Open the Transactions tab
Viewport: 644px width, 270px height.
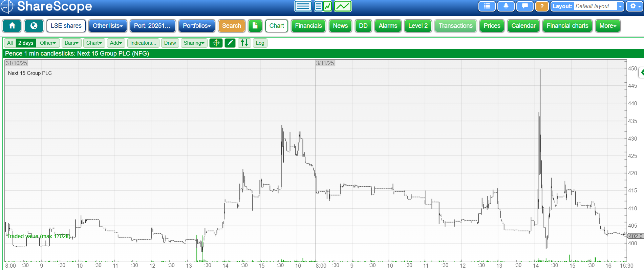point(456,26)
